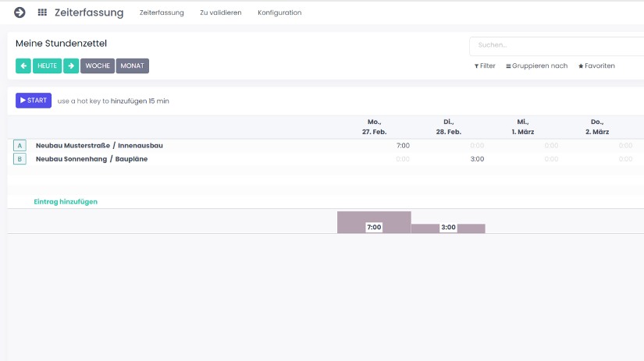Go to previous week with left arrow
The height and width of the screenshot is (361, 644).
tap(23, 66)
